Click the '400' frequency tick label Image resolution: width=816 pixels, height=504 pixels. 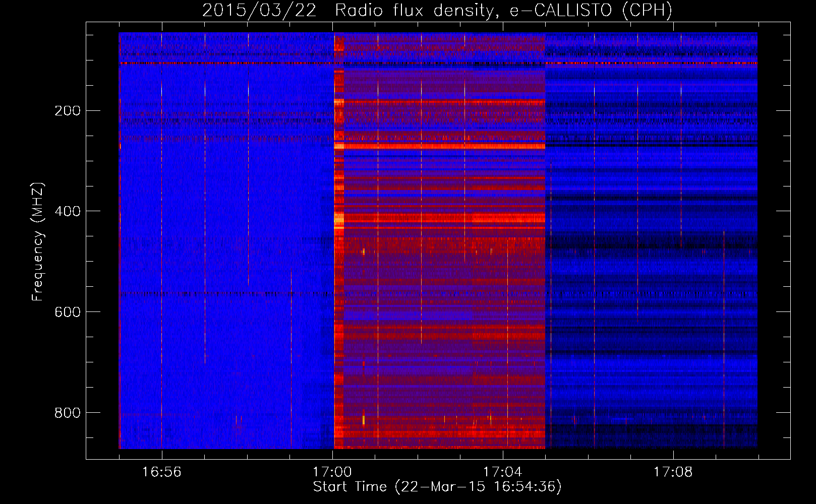[68, 212]
